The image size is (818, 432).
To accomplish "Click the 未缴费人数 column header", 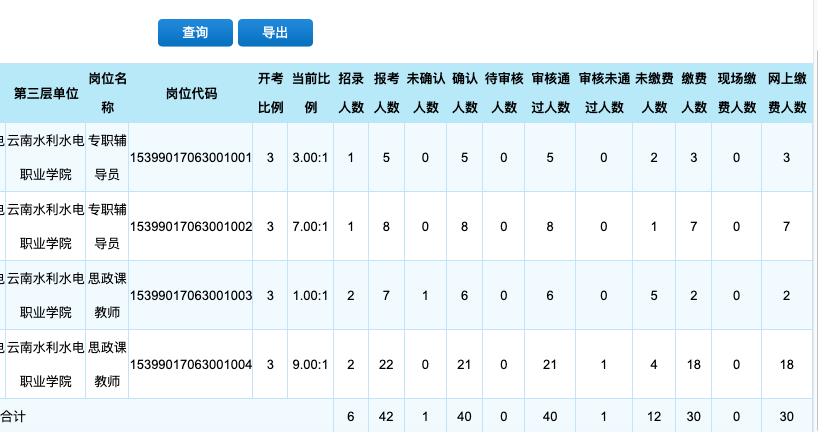I will (654, 93).
